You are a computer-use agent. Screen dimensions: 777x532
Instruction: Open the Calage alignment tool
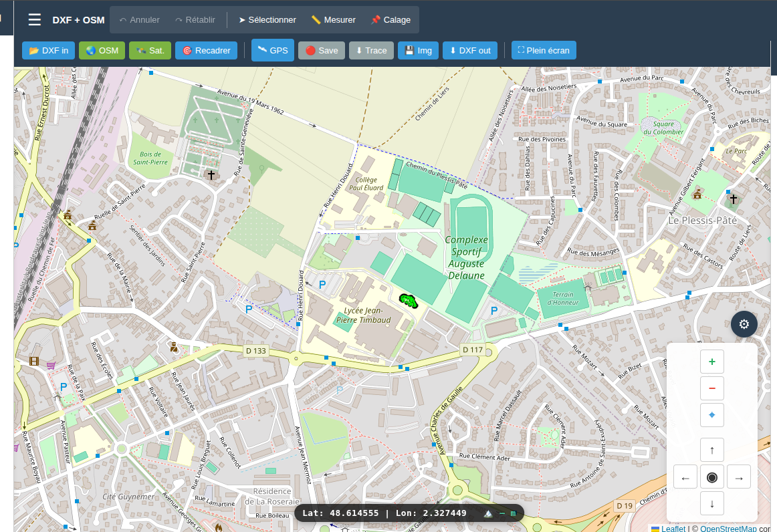pyautogui.click(x=391, y=20)
